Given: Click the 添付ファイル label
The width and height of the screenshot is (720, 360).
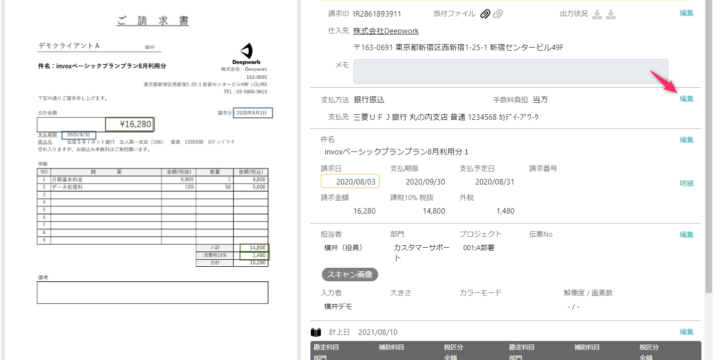Looking at the screenshot, I should click(x=454, y=14).
